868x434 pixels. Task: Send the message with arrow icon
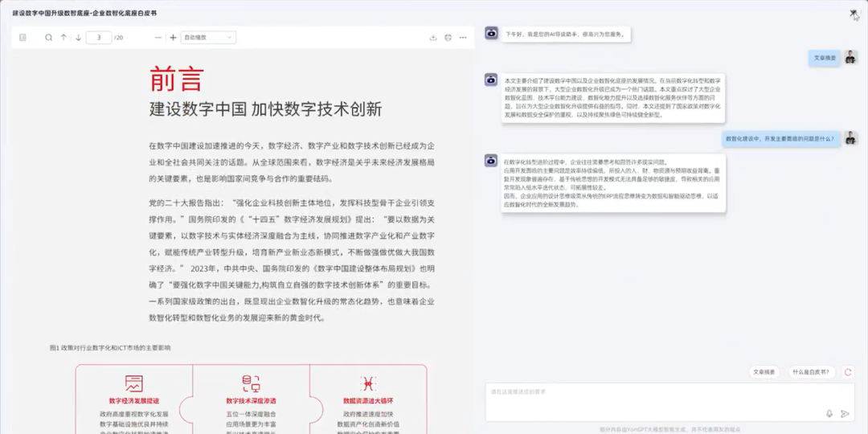click(845, 414)
